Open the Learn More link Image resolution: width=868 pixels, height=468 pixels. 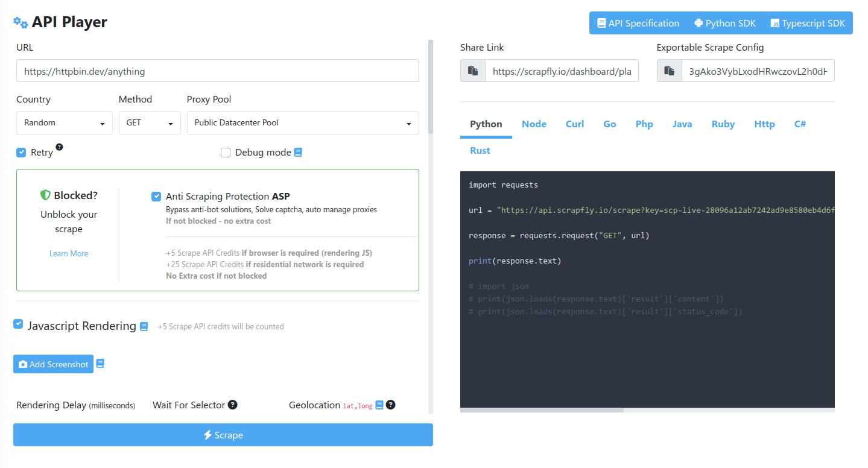click(x=68, y=253)
